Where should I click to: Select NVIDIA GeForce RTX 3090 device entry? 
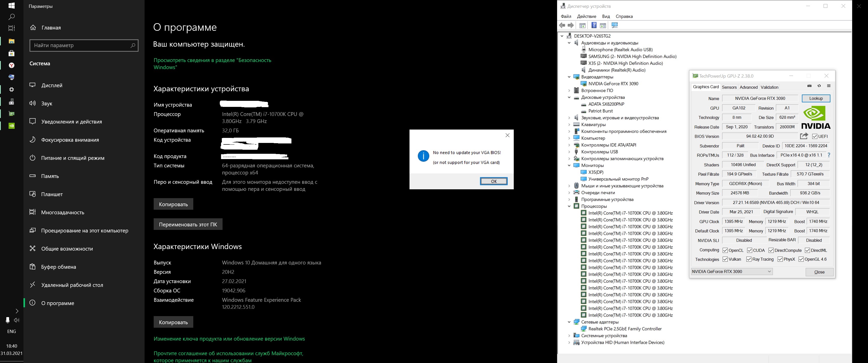613,83
